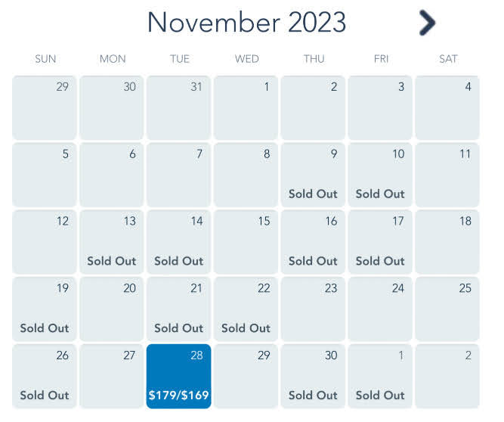Select Wednesday November 22
This screenshot has width=504, height=422.
coord(246,309)
